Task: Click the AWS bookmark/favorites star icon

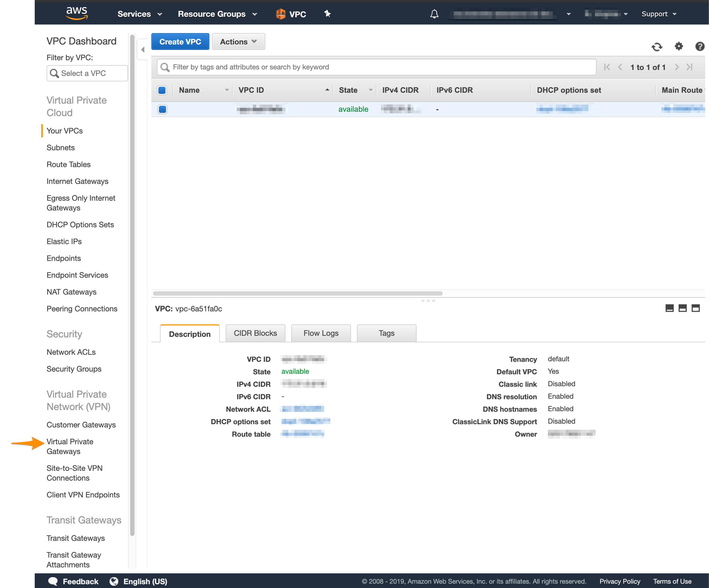Action: 327,14
